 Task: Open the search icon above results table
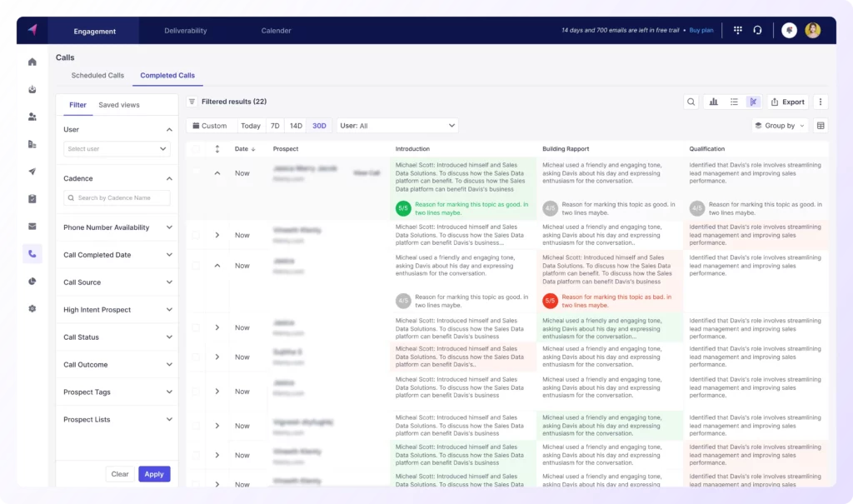click(691, 102)
